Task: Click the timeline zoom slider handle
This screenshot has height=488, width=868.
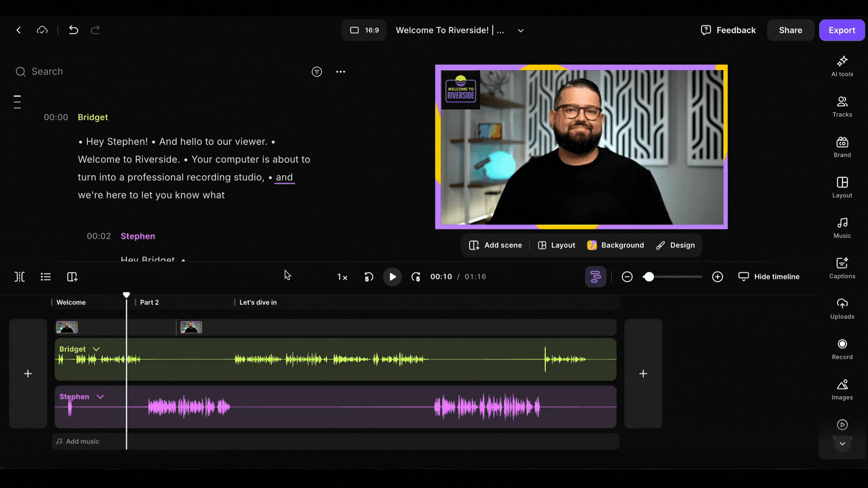Action: pyautogui.click(x=649, y=277)
